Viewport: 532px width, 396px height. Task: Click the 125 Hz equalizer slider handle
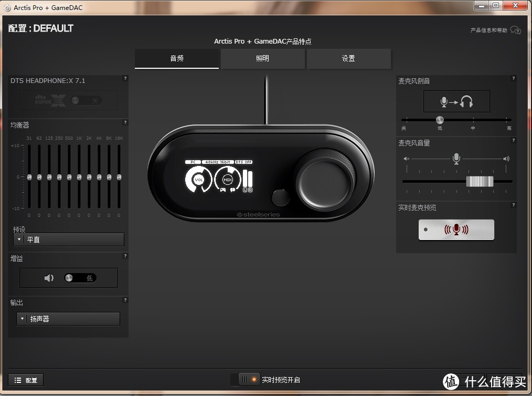point(49,178)
